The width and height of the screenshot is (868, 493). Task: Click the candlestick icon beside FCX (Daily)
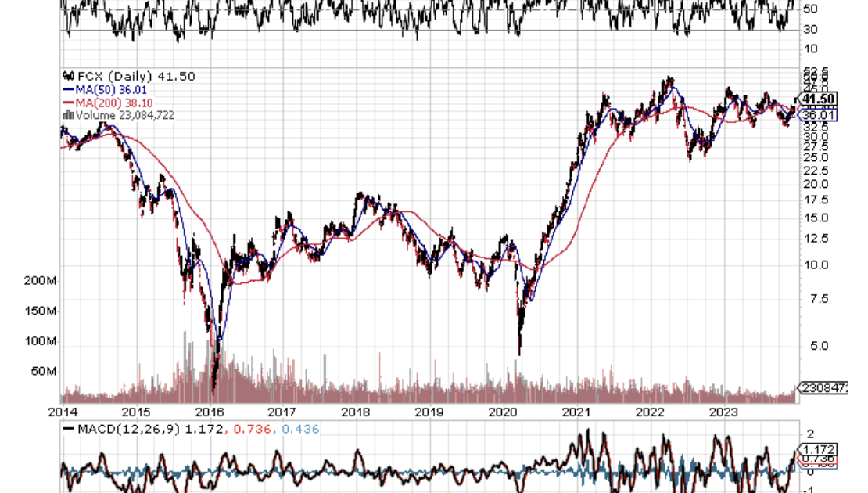69,76
